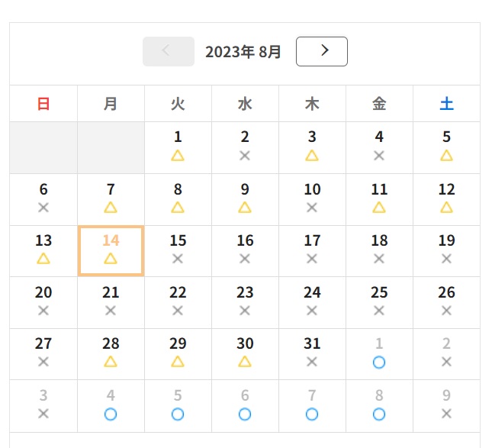Image resolution: width=492 pixels, height=448 pixels.
Task: Click August 12 Saturday triangle date
Action: (x=446, y=199)
